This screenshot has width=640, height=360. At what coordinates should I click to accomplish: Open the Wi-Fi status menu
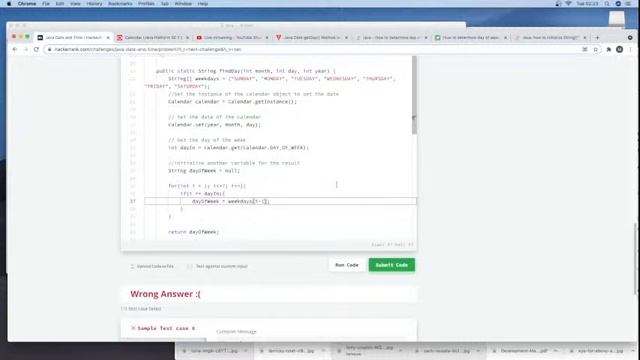(x=568, y=4)
